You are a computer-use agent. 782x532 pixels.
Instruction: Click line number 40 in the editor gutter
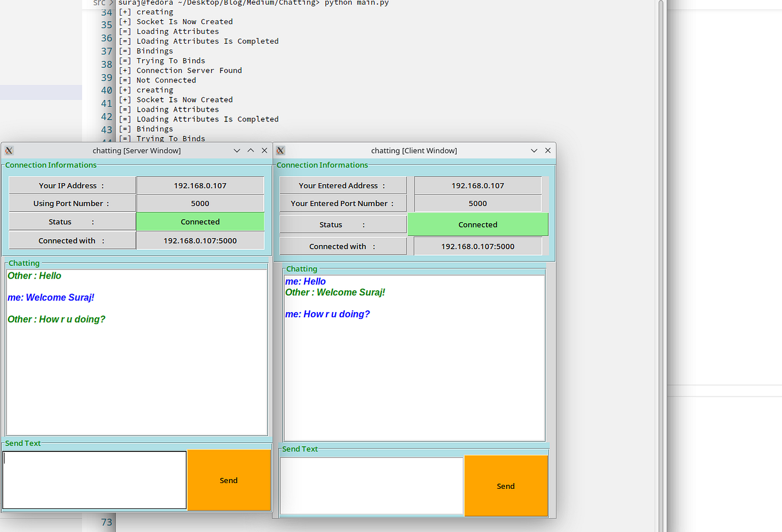pos(107,90)
